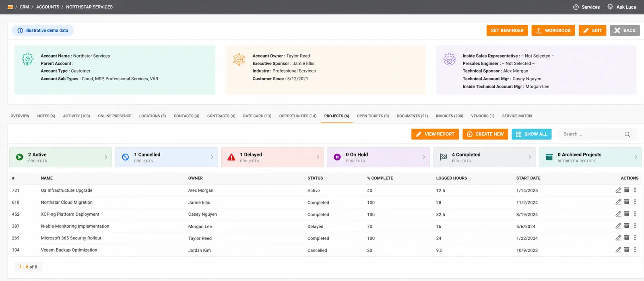Open the Services help icon
The image size is (644, 281).
coord(576,7)
